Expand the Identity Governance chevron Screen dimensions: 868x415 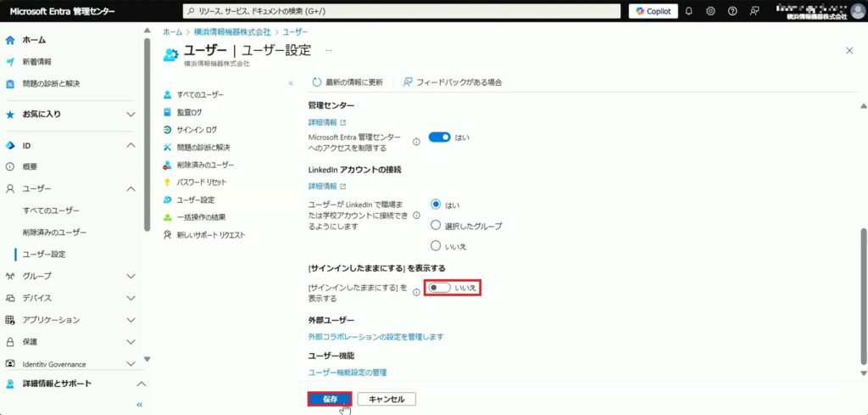131,364
